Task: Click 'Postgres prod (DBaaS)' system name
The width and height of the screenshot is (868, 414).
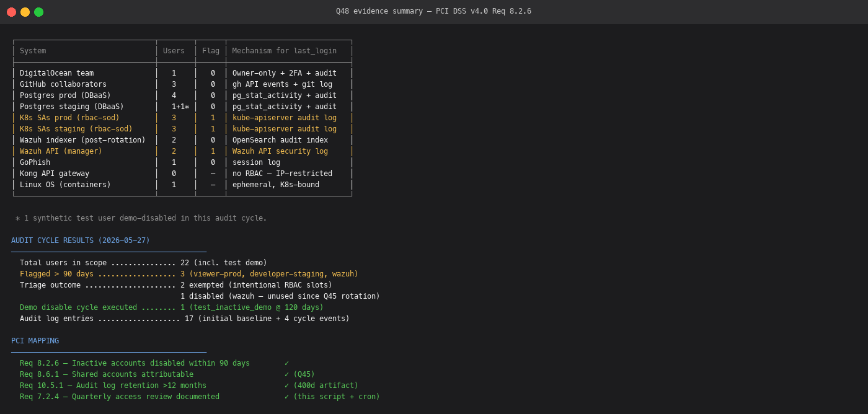Action: [66, 95]
